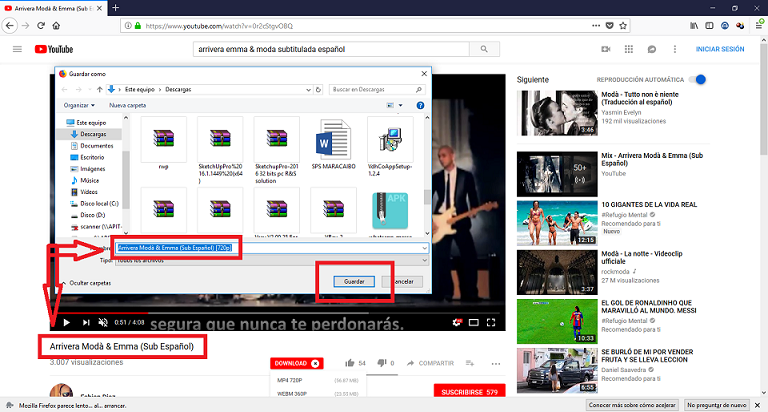Viewport: 768px width, 412px height.
Task: Click the Guardar button
Action: tap(354, 282)
